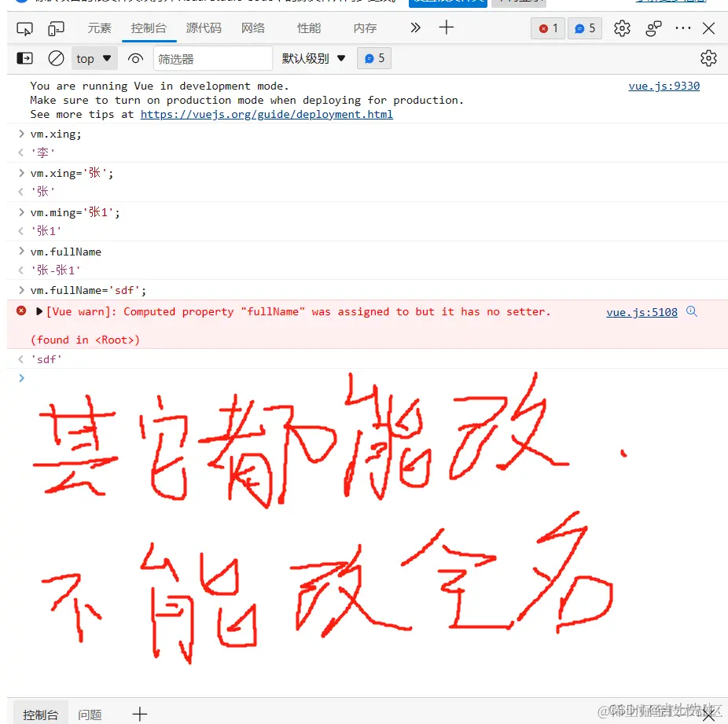Screen dimensions: 728x724
Task: Open the issues counter showing 5
Action: tap(583, 28)
